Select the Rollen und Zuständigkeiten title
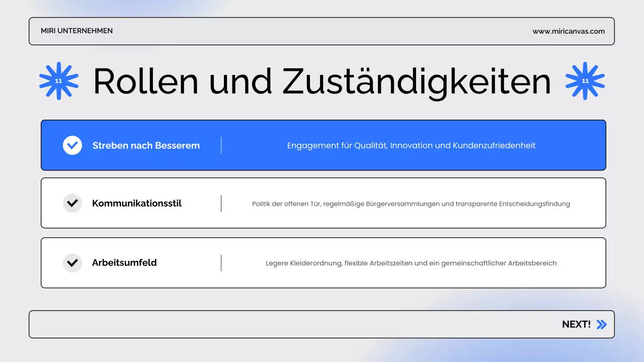Image resolution: width=644 pixels, height=362 pixels. click(321, 81)
